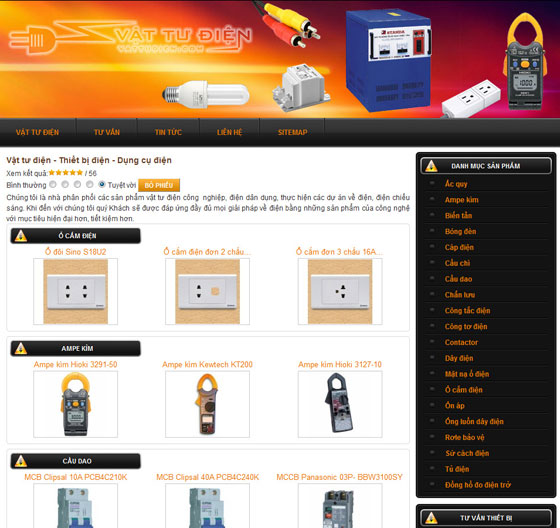
Task: Open Công tắc điện category link
Action: point(468,310)
